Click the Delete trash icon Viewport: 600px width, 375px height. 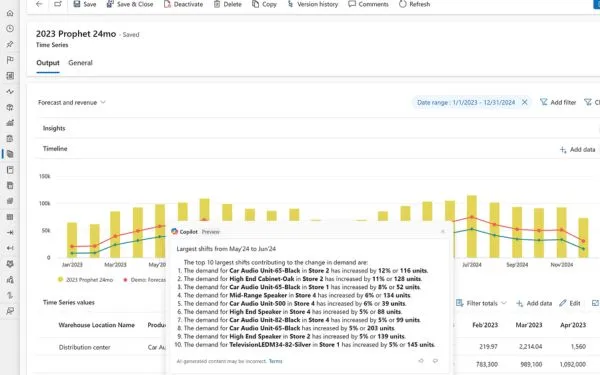tap(217, 4)
